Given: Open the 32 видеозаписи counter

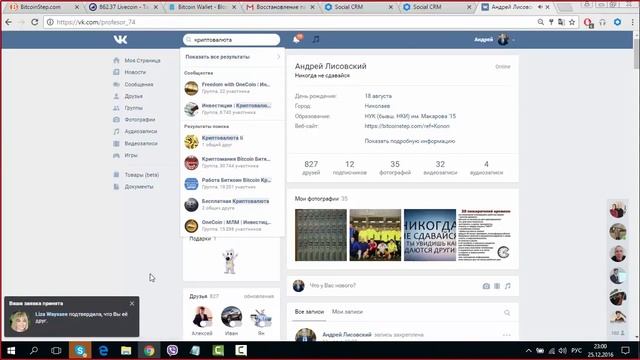Looking at the screenshot, I should (440, 167).
